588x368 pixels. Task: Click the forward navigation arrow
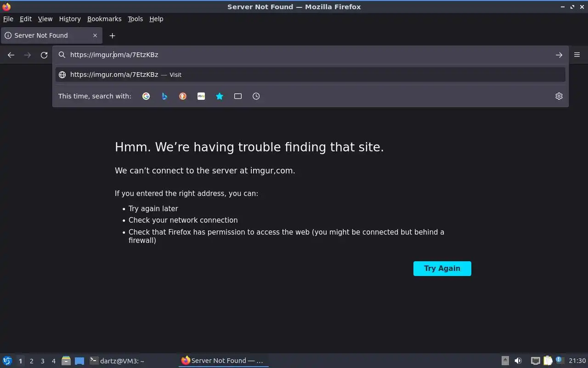tap(28, 55)
